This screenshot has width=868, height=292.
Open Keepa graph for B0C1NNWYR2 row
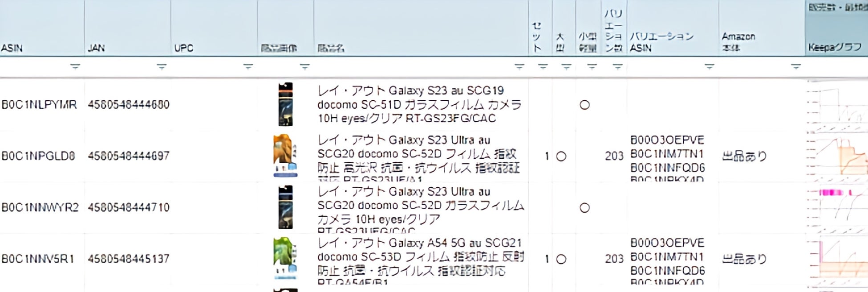pyautogui.click(x=837, y=208)
